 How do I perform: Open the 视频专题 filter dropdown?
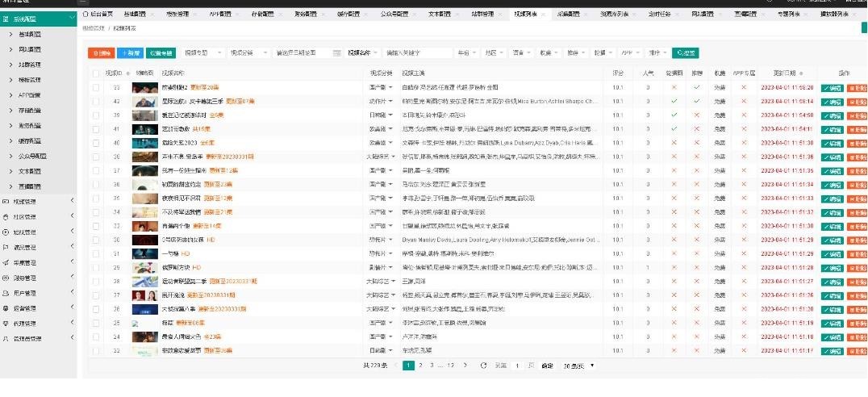click(x=203, y=53)
